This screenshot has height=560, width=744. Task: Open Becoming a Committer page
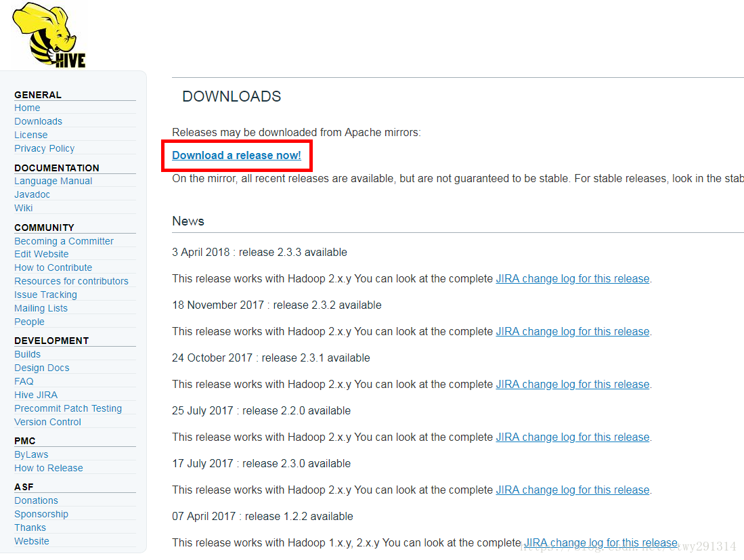pos(64,241)
